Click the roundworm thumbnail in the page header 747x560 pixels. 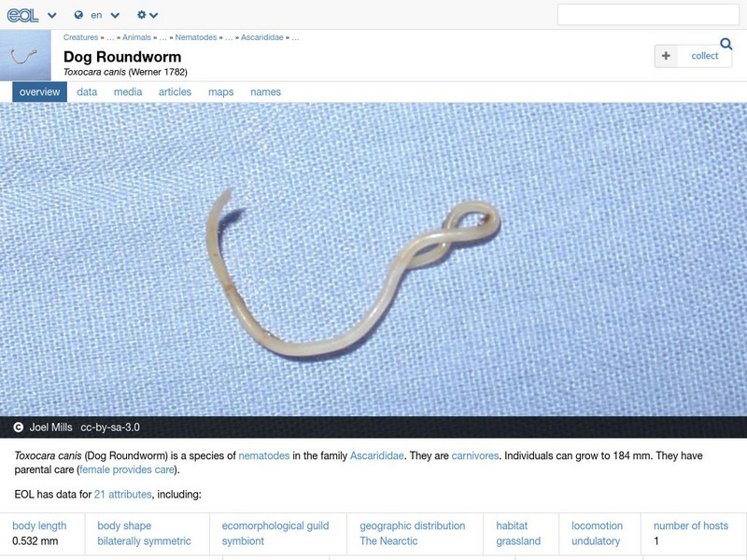point(24,56)
